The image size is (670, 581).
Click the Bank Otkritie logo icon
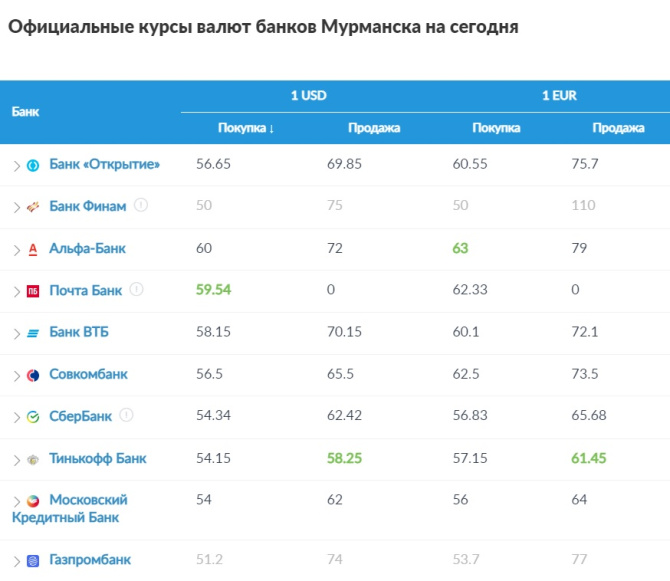[33, 165]
